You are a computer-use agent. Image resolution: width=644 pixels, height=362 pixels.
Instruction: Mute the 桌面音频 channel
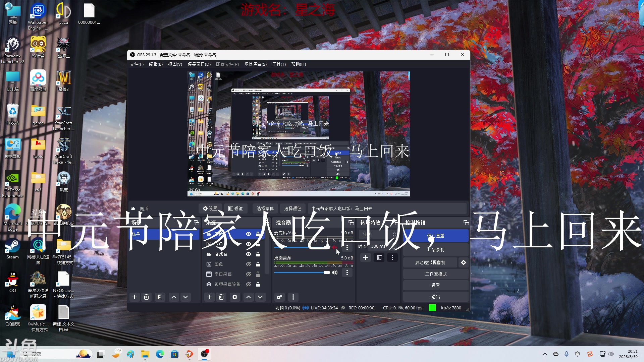point(335,273)
